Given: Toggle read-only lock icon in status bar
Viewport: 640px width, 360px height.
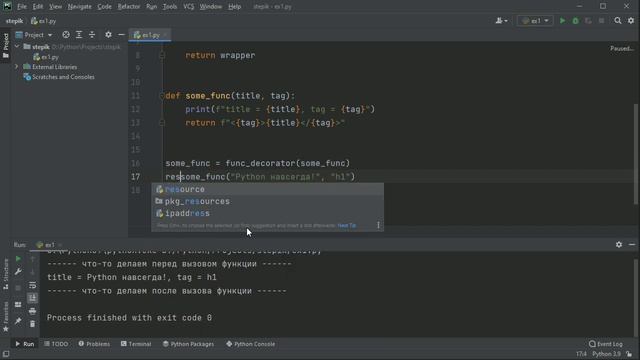Looking at the screenshot, I should point(629,354).
